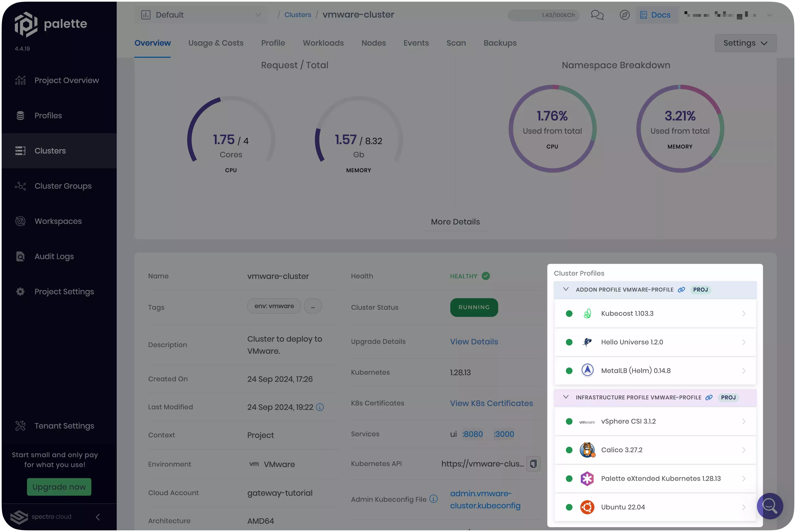Click the CPU cores usage gauge
This screenshot has width=796, height=532.
pos(231,139)
